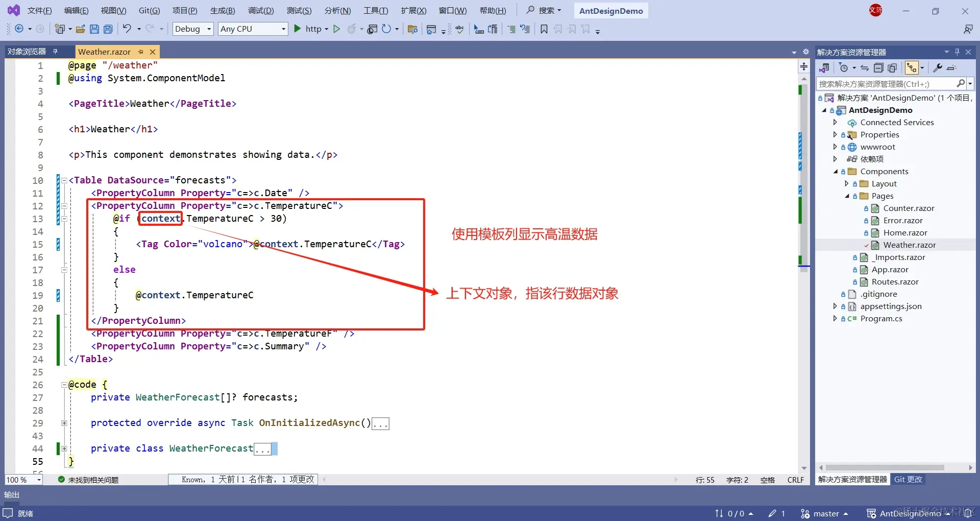Select appsettings.json in Solution Explorer
This screenshot has height=521, width=980.
[891, 306]
